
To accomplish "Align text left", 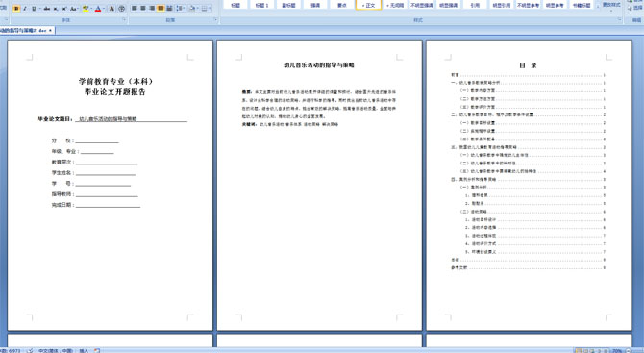I will pyautogui.click(x=135, y=9).
